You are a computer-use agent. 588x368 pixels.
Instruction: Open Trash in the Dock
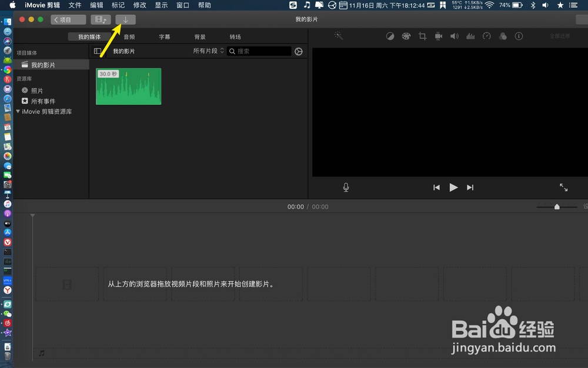click(x=8, y=356)
